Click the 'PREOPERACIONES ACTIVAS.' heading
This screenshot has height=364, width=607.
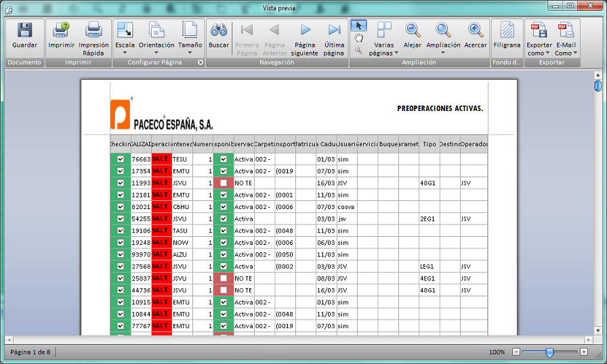[440, 108]
